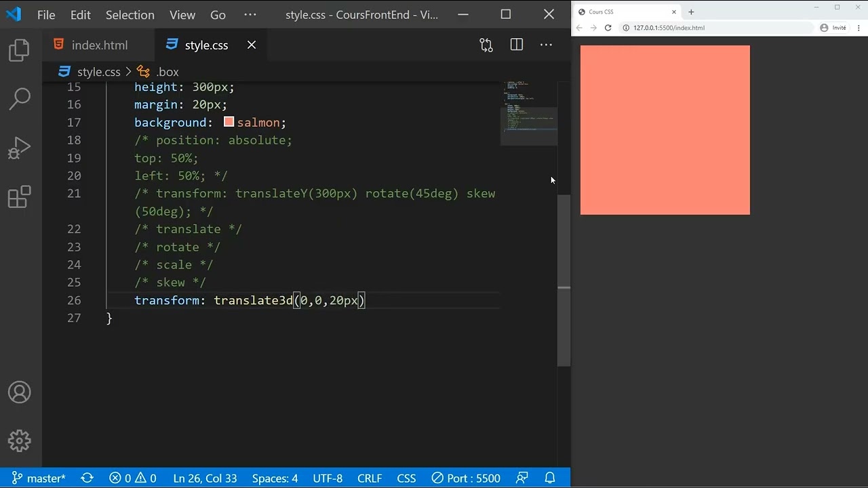Select the style.css tab
Screen dimensions: 868x488
pos(206,45)
